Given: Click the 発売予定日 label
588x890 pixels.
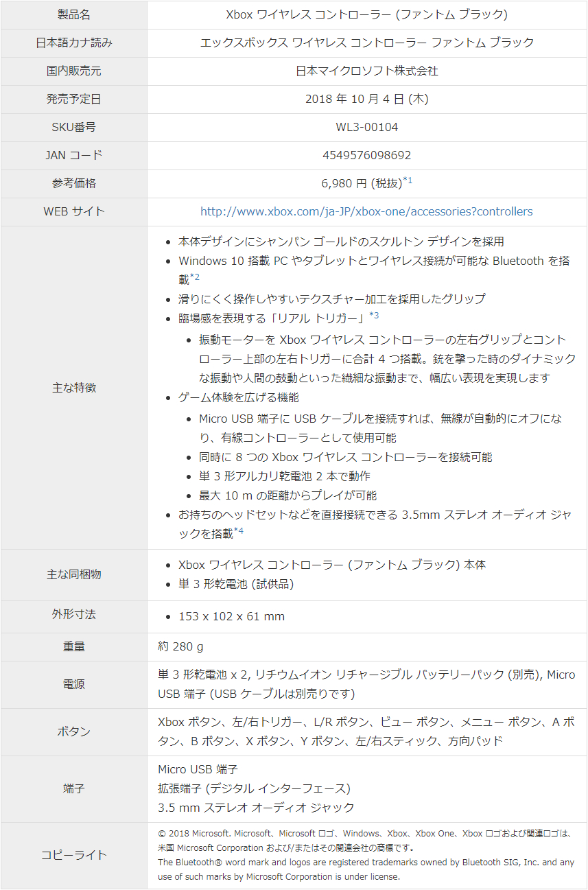Looking at the screenshot, I should 73,99.
